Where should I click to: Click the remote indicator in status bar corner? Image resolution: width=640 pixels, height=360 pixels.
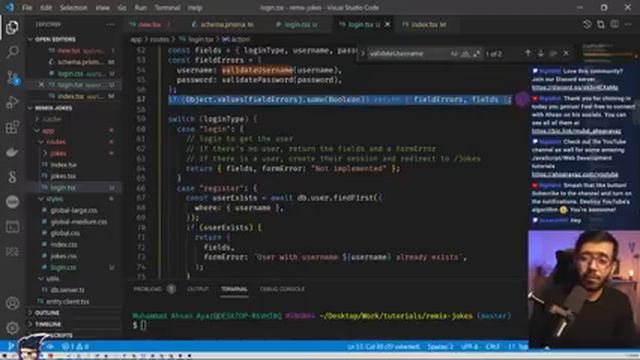(11, 346)
